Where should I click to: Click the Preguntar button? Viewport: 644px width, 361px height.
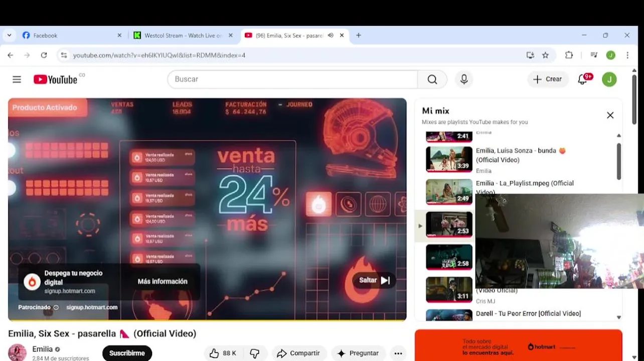[359, 353]
